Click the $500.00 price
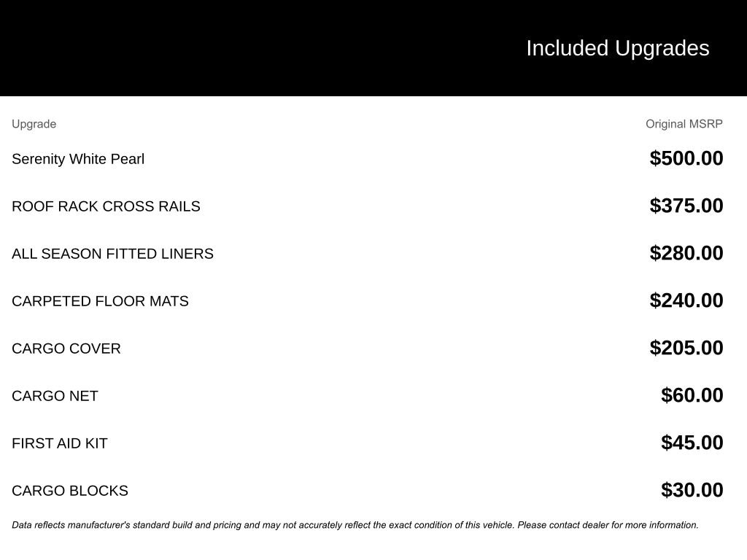The width and height of the screenshot is (747, 560). point(686,158)
